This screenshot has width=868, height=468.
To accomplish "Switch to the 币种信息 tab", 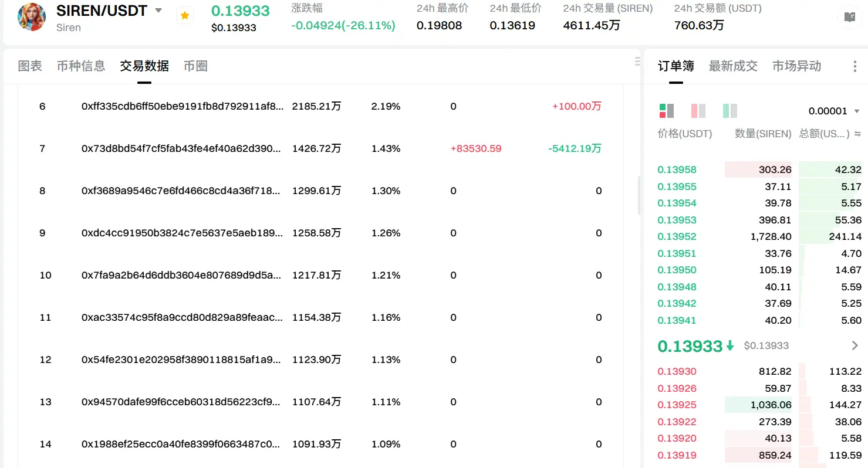I will pos(81,66).
